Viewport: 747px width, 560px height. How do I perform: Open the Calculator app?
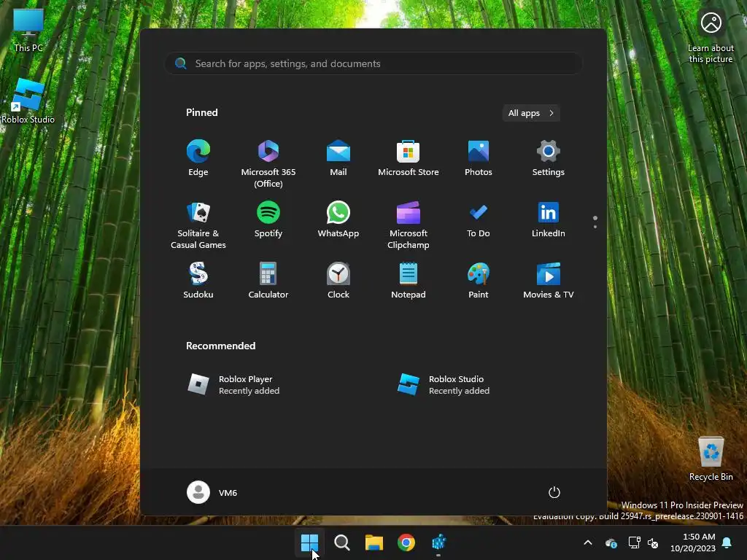pos(268,281)
